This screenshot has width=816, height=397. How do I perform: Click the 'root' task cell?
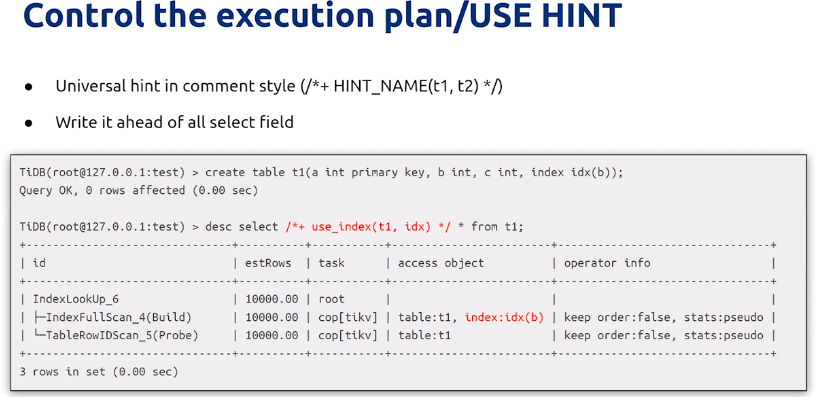pyautogui.click(x=332, y=299)
